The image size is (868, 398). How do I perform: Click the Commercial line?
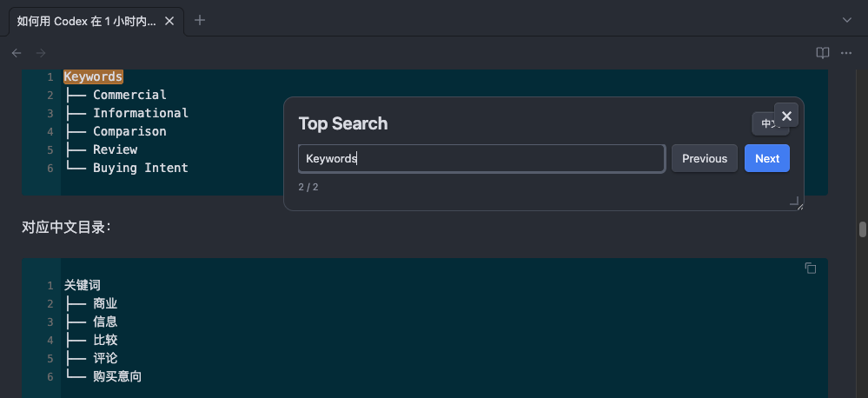(129, 95)
